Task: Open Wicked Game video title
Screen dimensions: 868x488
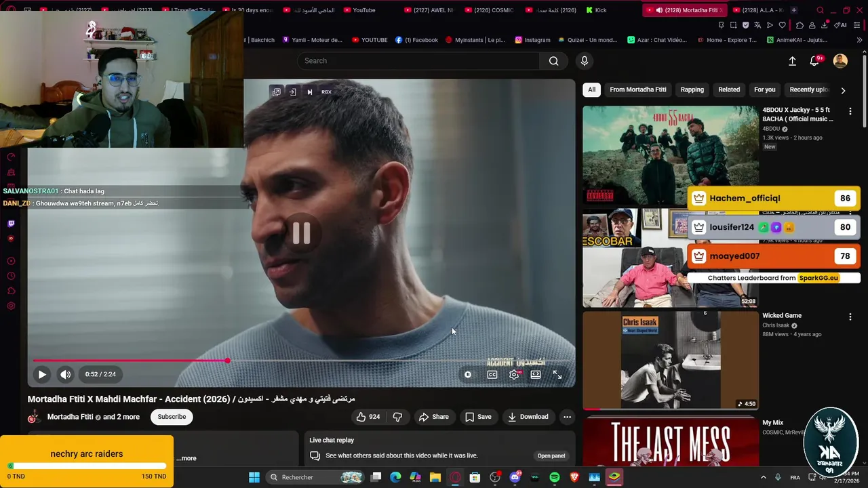Action: (782, 316)
